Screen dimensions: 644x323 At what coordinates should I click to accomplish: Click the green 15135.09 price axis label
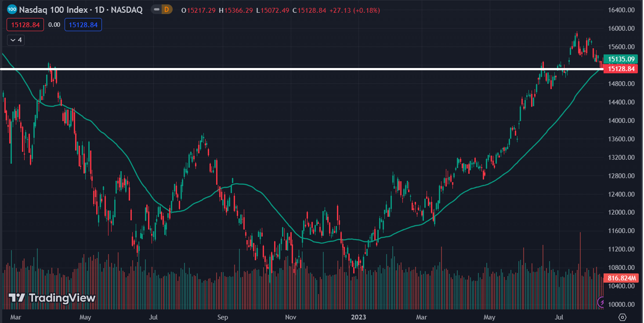621,59
